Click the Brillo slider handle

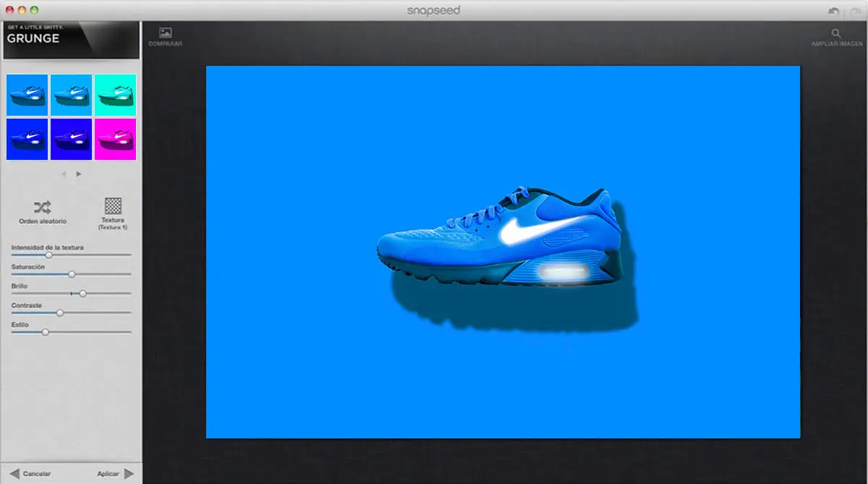82,294
